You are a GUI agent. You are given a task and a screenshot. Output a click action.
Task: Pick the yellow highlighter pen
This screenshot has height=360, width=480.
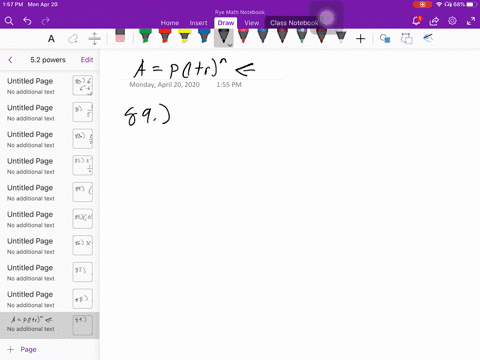(x=185, y=36)
